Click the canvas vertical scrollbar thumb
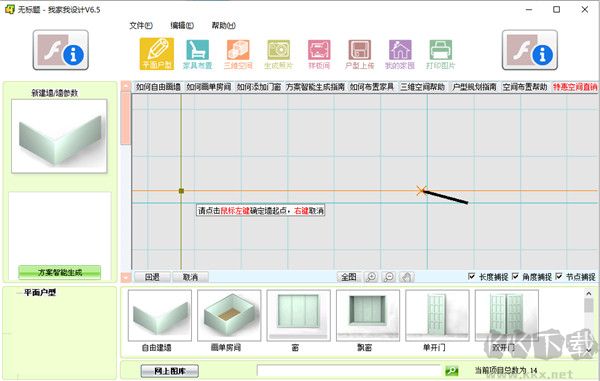The image size is (600, 381). tap(126, 118)
